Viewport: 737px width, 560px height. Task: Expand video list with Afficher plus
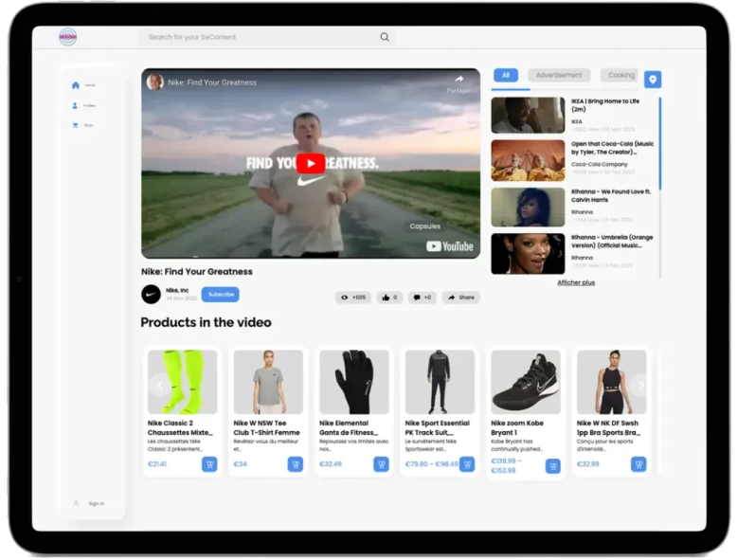click(576, 282)
